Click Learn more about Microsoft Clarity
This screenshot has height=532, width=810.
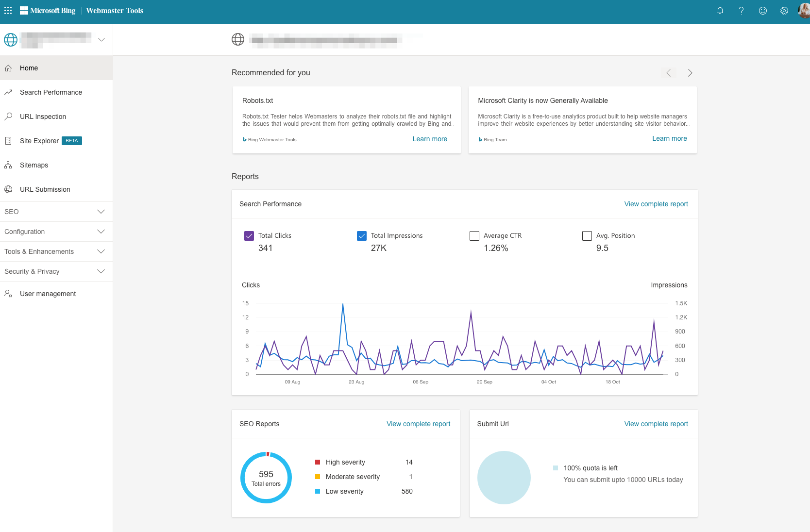(x=670, y=138)
